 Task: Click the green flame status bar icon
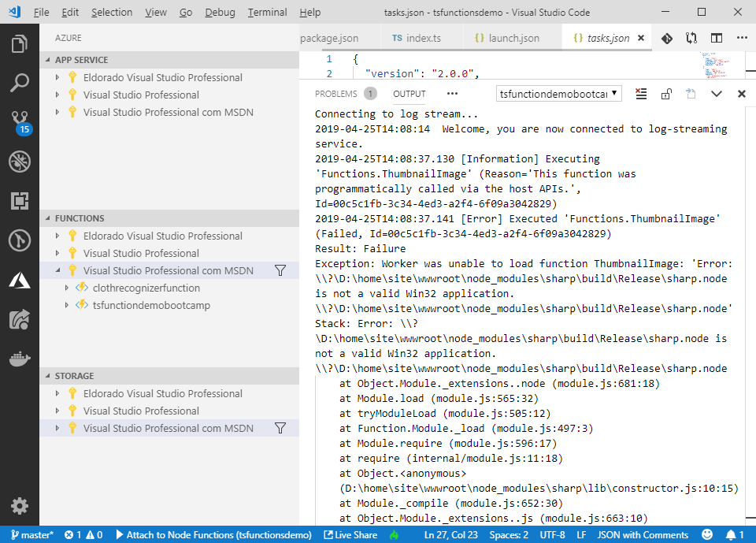[x=395, y=535]
